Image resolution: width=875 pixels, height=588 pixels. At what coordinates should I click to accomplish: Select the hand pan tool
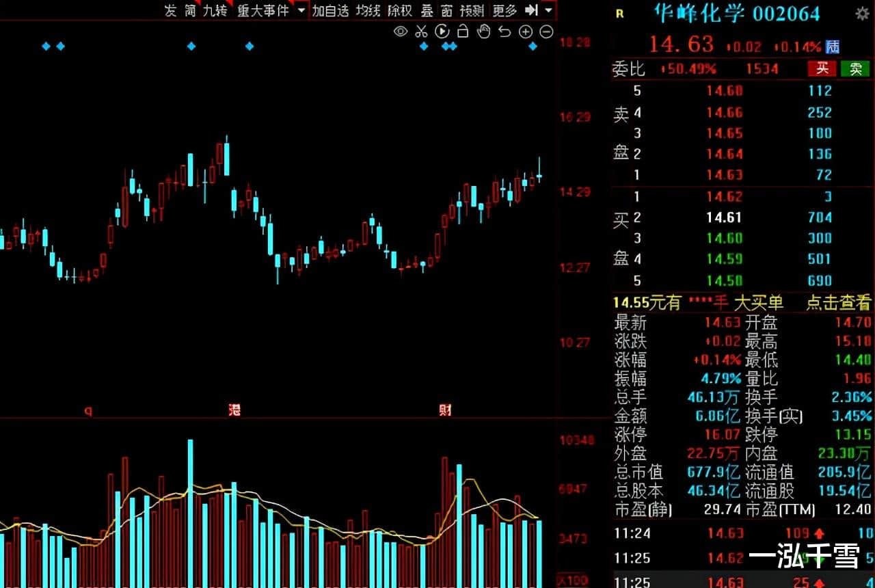point(484,31)
